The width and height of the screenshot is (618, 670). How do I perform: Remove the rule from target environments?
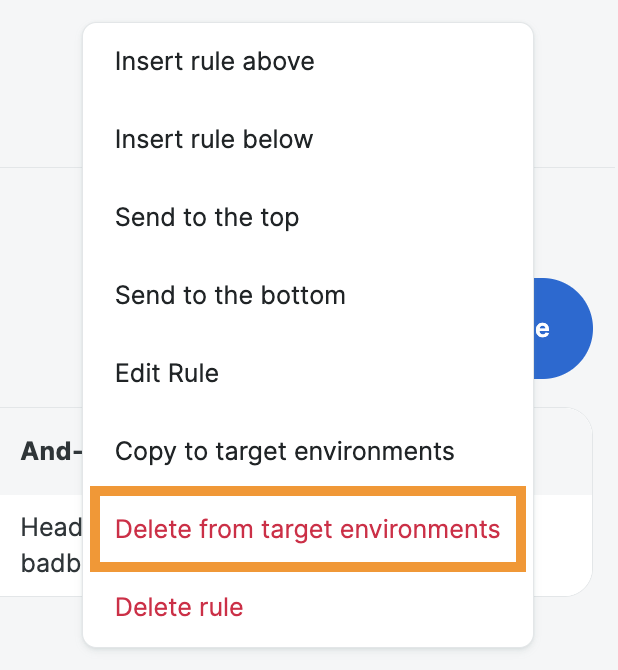307,529
